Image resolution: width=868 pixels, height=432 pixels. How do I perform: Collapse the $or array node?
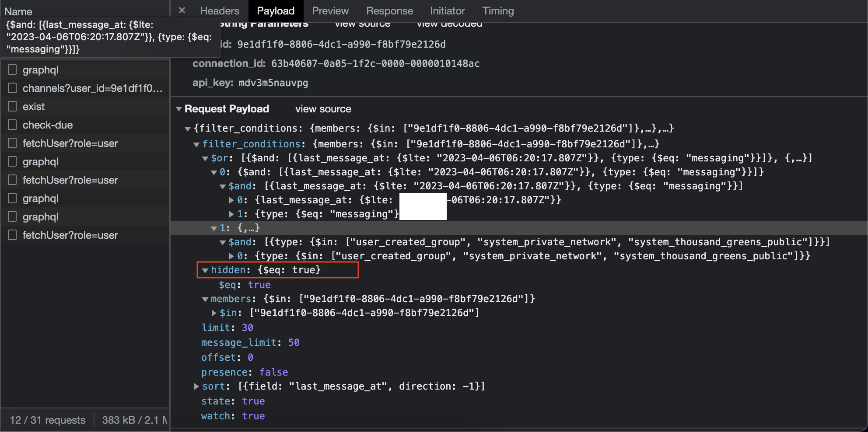pos(205,158)
